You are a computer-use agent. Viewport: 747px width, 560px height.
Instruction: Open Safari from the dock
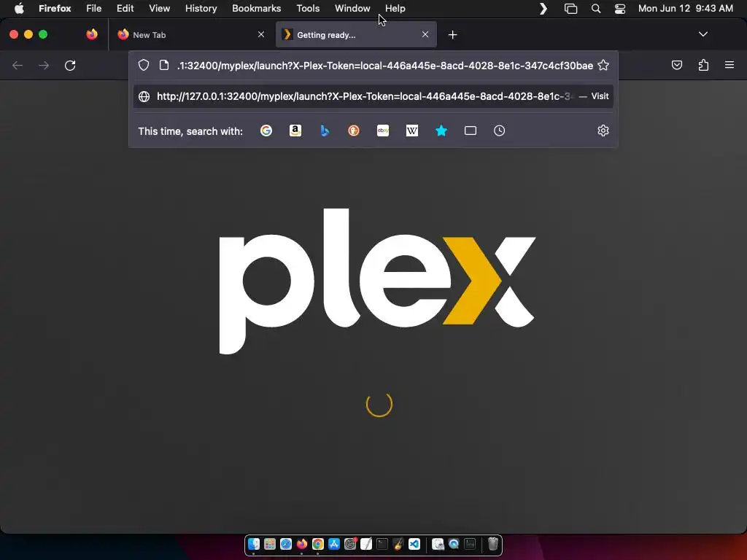pos(286,544)
